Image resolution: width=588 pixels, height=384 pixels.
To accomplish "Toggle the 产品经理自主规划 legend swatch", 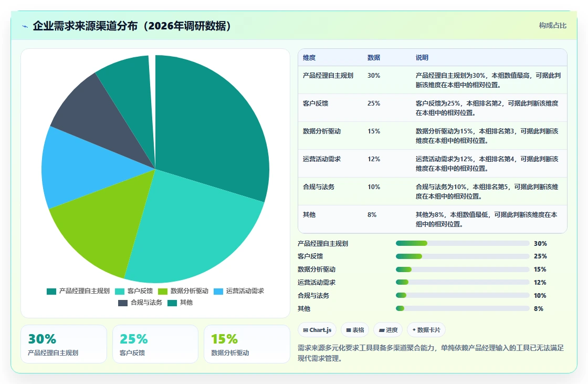I will coord(51,292).
